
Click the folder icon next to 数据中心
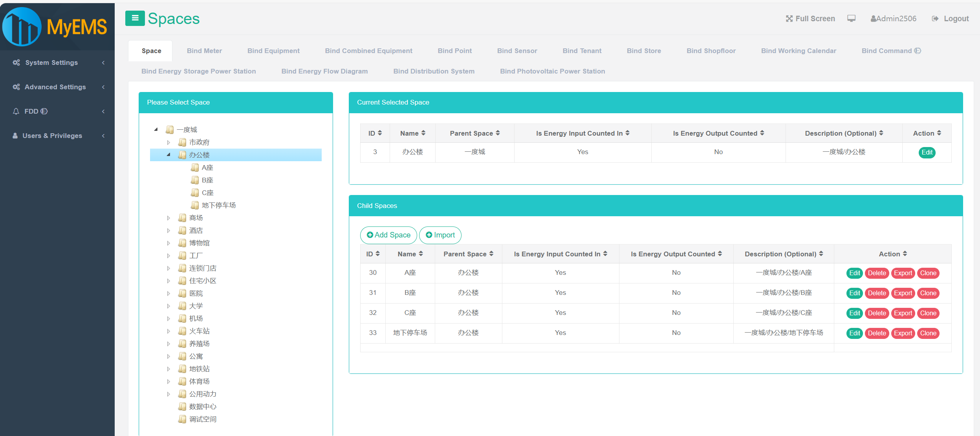click(x=182, y=406)
